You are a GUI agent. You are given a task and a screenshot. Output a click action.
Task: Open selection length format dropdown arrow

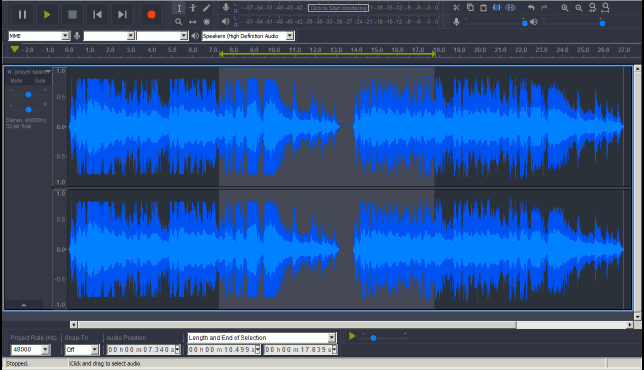pos(258,349)
